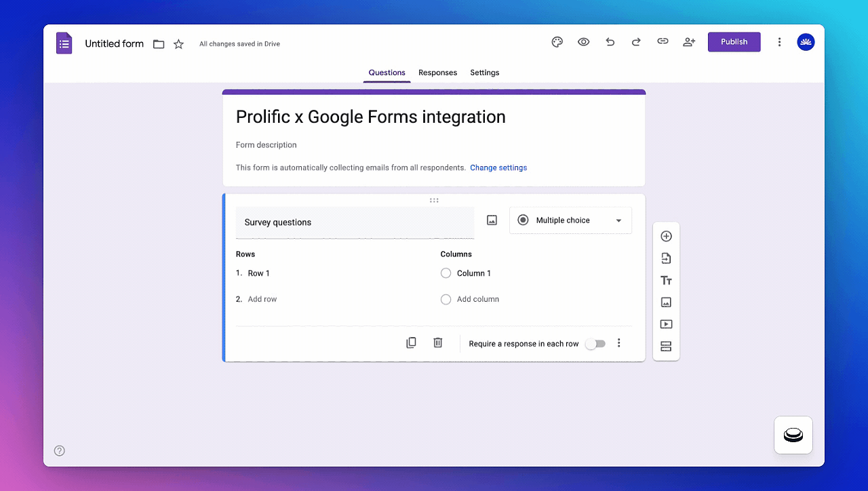
Task: Redo the last change
Action: [636, 42]
